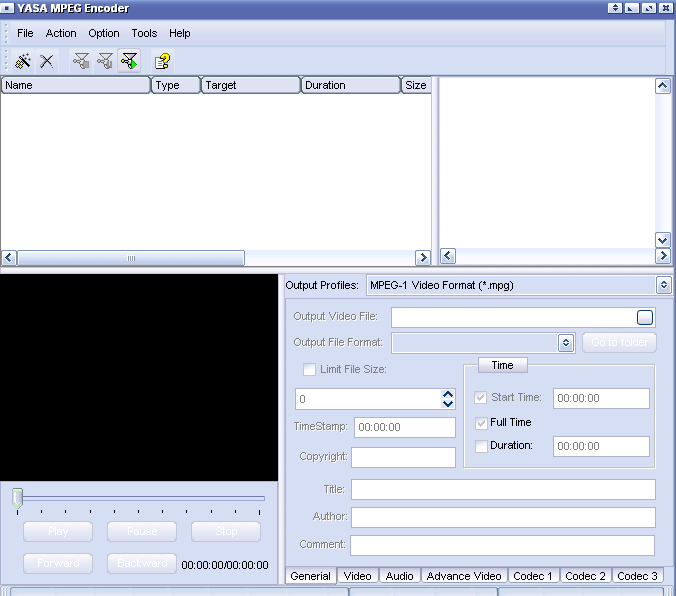
Task: Open the Tools menu
Action: (x=144, y=33)
